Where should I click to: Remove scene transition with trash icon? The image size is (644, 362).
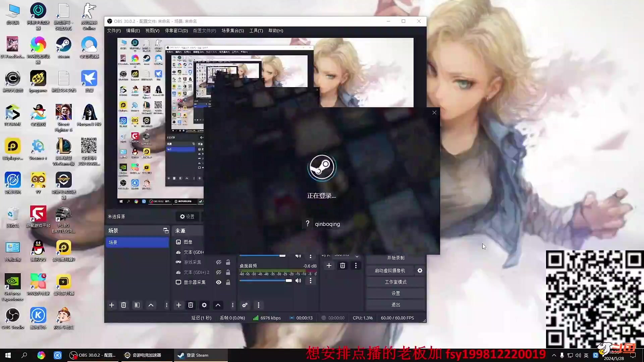[342, 265]
